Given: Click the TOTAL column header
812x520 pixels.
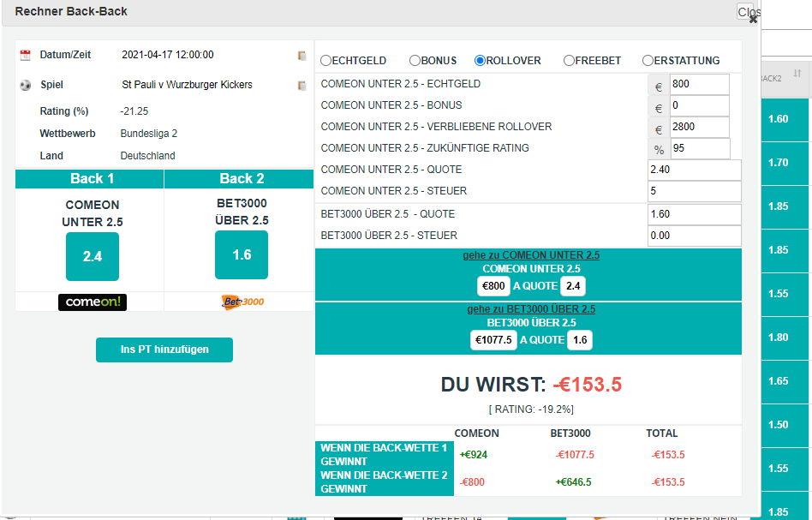Looking at the screenshot, I should 662,433.
